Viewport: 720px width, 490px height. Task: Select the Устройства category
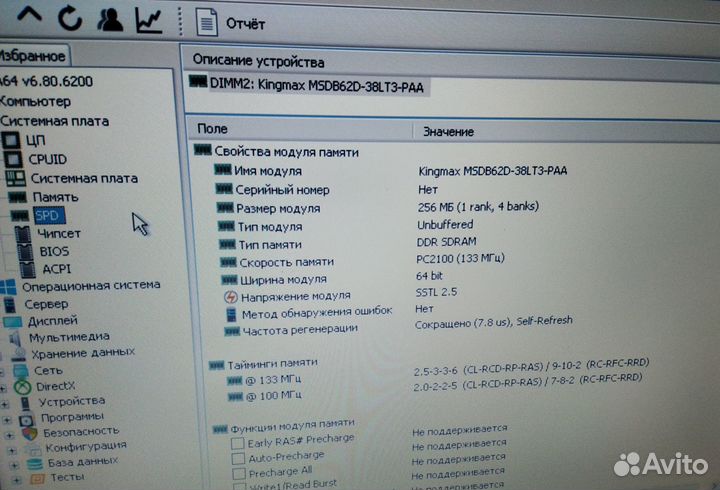point(72,401)
